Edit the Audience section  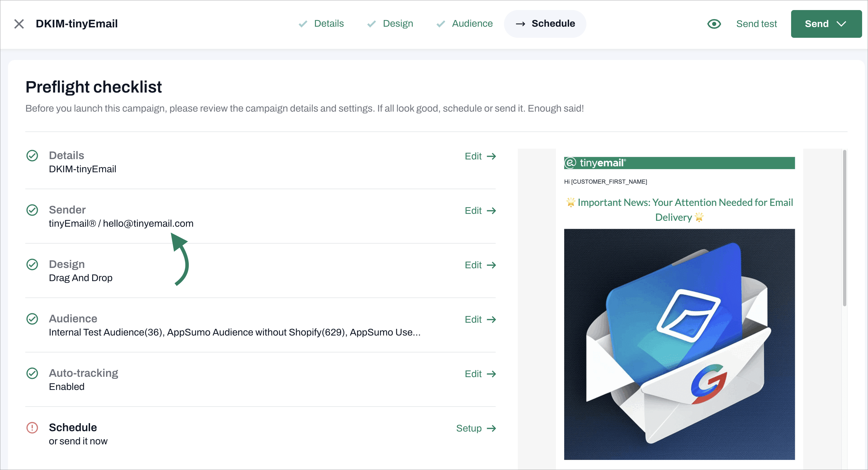click(480, 320)
